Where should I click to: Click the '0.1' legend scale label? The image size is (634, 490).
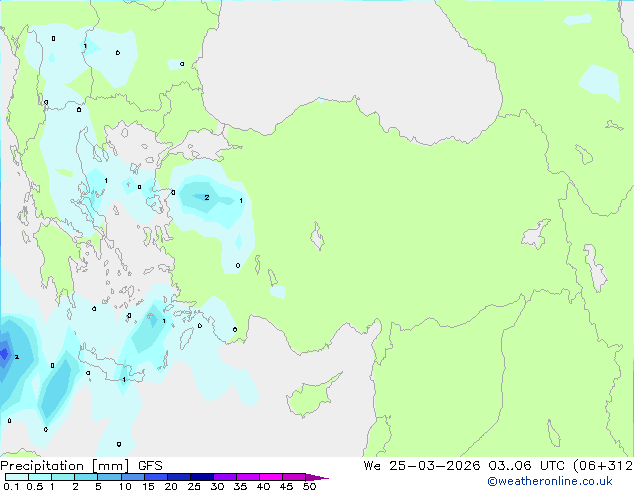(11, 486)
